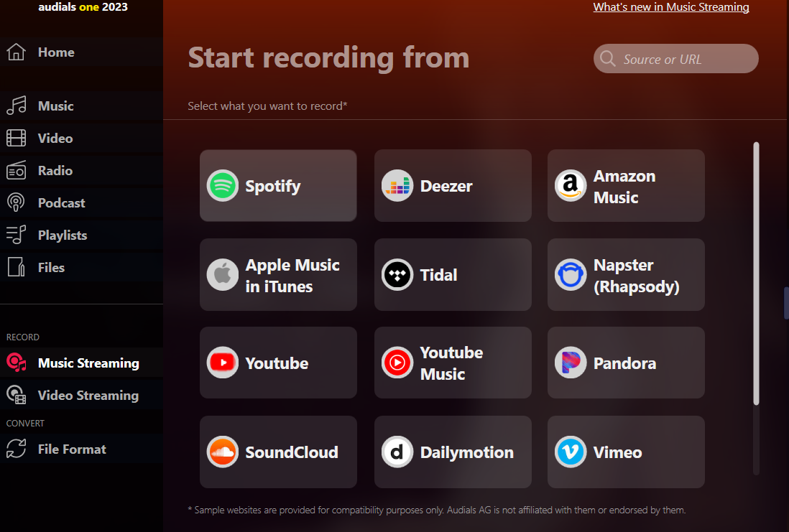Click the services list vertical scrollbar
This screenshot has width=789, height=532.
756,274
